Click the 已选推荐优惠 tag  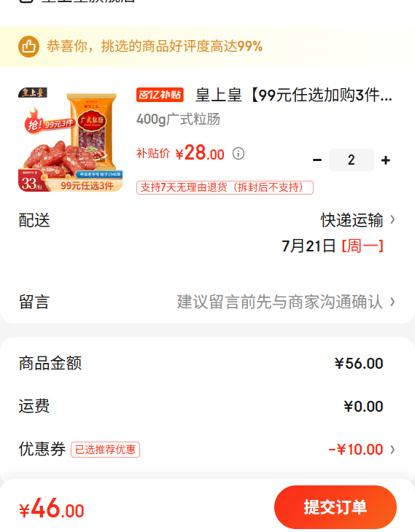coord(105,450)
